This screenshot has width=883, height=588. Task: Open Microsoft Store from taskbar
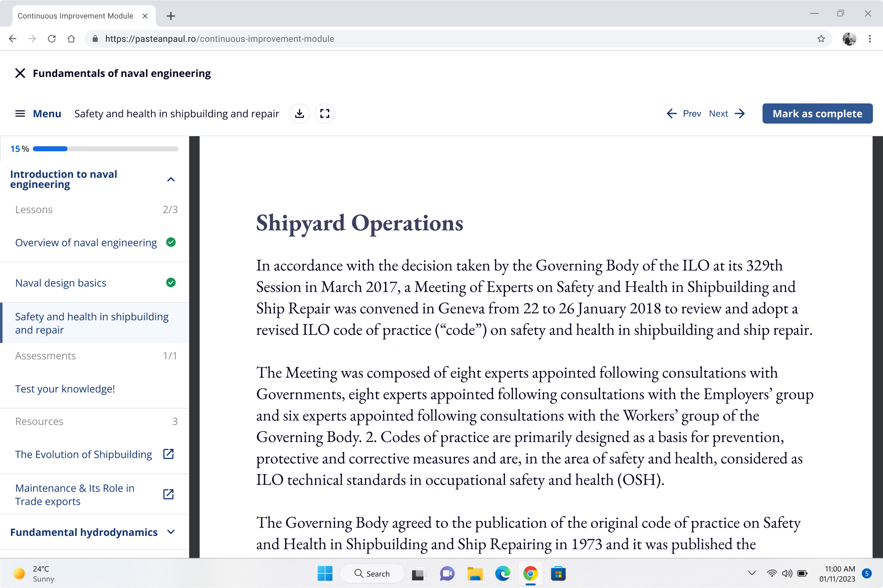558,573
